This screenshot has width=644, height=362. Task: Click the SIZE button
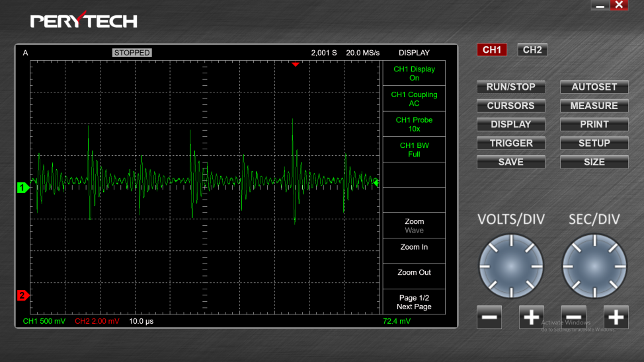pyautogui.click(x=594, y=162)
